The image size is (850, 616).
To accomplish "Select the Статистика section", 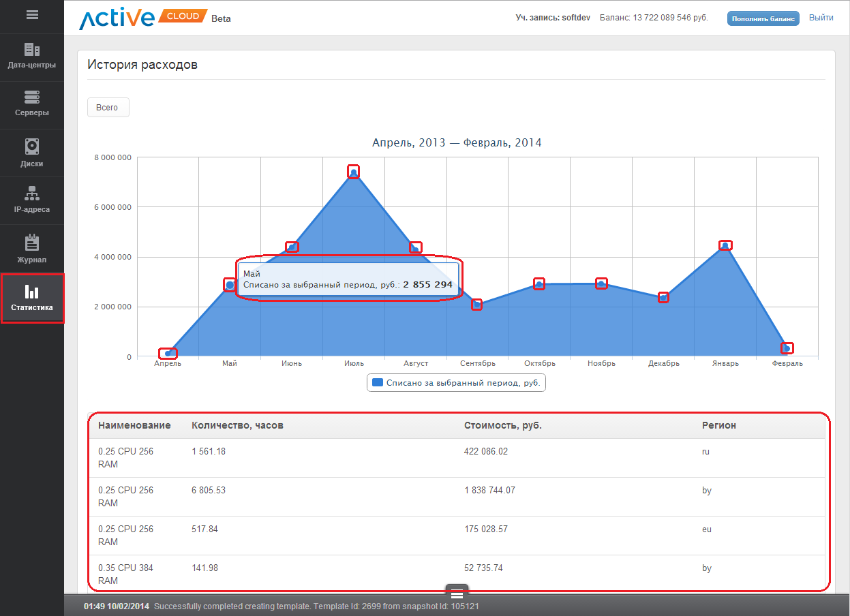I will (32, 298).
